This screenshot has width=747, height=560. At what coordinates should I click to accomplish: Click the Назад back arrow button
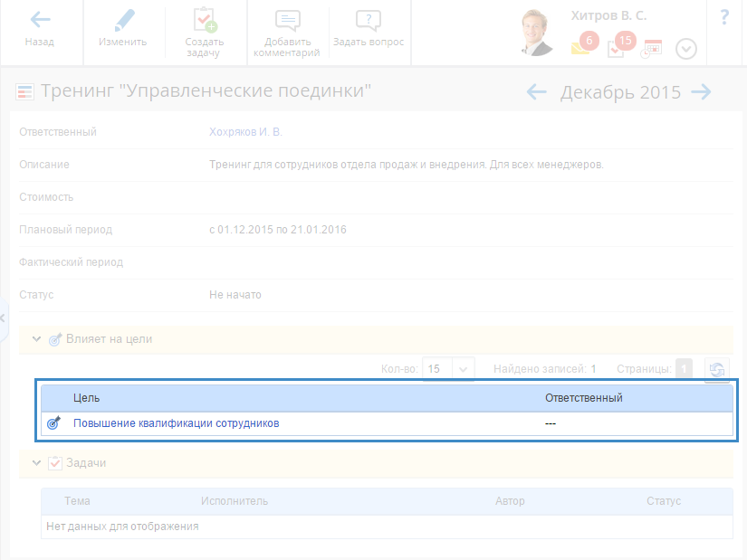pyautogui.click(x=40, y=21)
